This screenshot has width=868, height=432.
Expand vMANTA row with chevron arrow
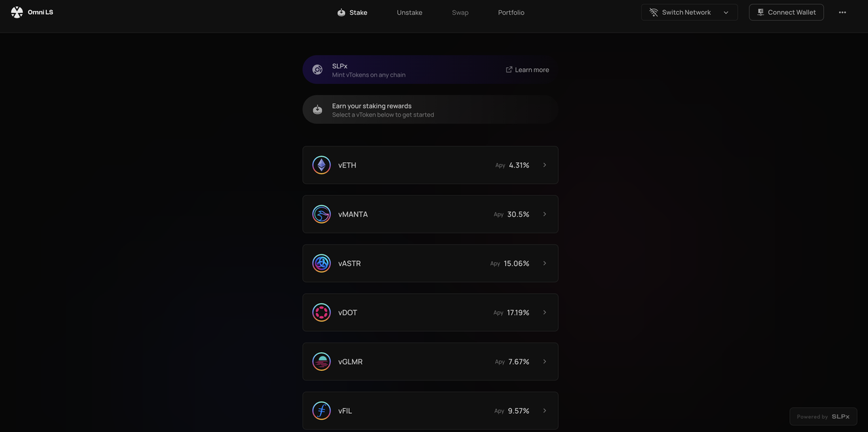pos(545,214)
